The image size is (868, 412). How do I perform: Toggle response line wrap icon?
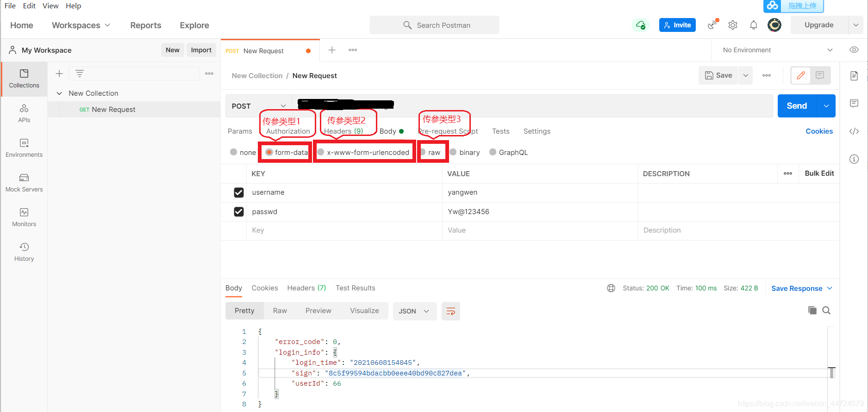click(x=451, y=311)
